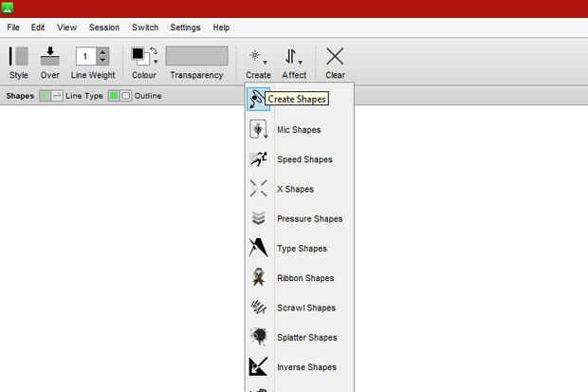Select the Splatter Shapes icon
The image size is (588, 392).
pos(258,336)
